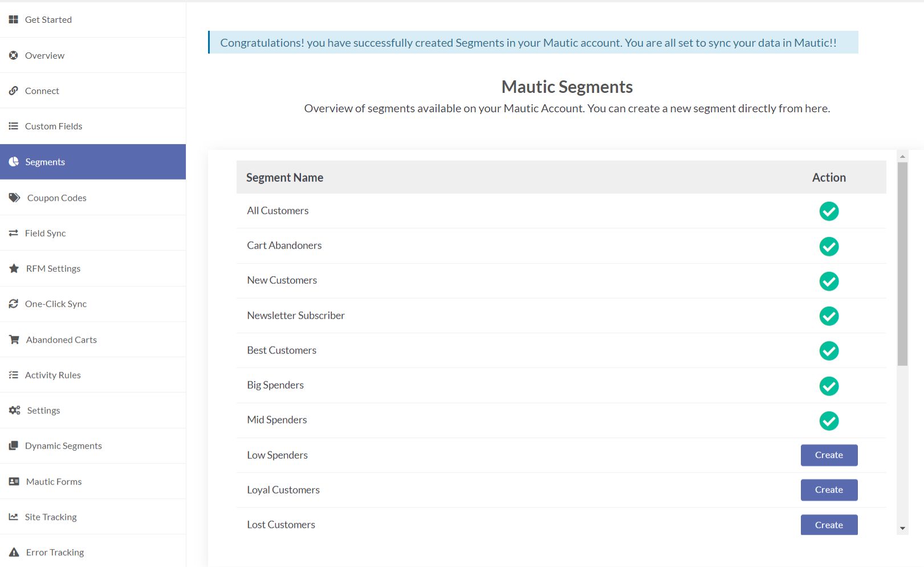Viewport: 924px width, 567px height.
Task: Click the One-Click Sync refresh icon
Action: (13, 304)
